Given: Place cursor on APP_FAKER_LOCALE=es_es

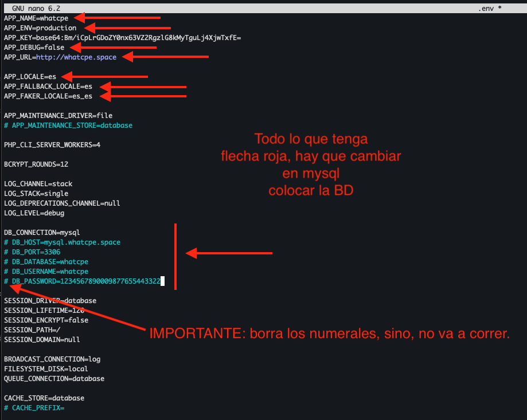Looking at the screenshot, I should 48,96.
